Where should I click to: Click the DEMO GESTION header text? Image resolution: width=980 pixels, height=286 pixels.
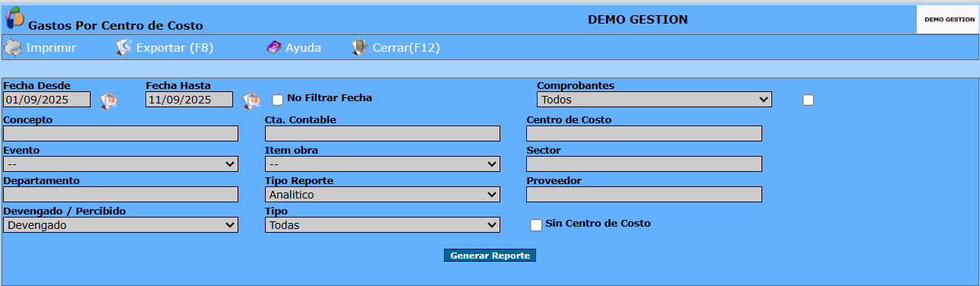click(637, 19)
